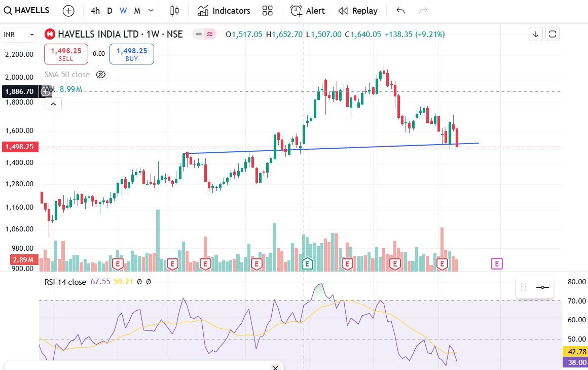588x370 pixels.
Task: Add symbol with plus circle icon
Action: tap(68, 11)
